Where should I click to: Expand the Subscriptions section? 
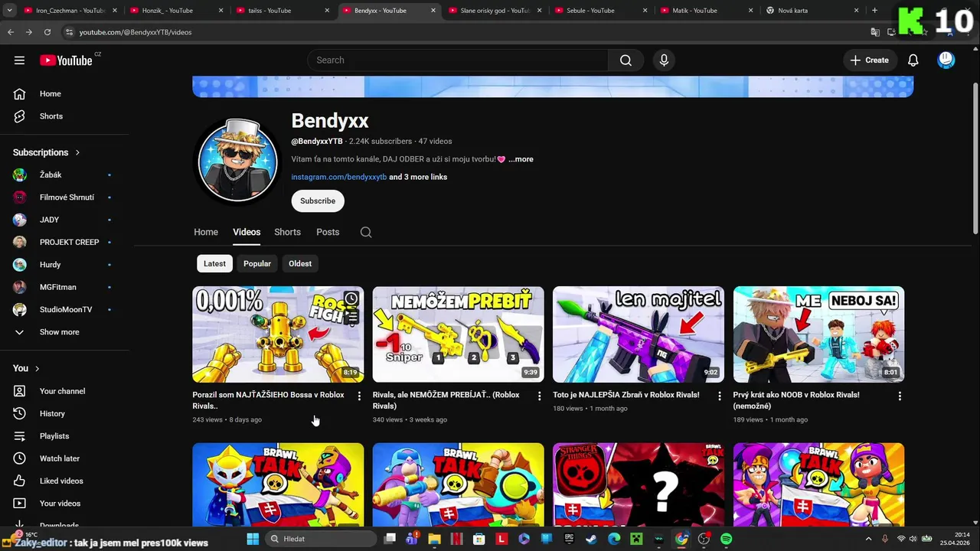[47, 152]
